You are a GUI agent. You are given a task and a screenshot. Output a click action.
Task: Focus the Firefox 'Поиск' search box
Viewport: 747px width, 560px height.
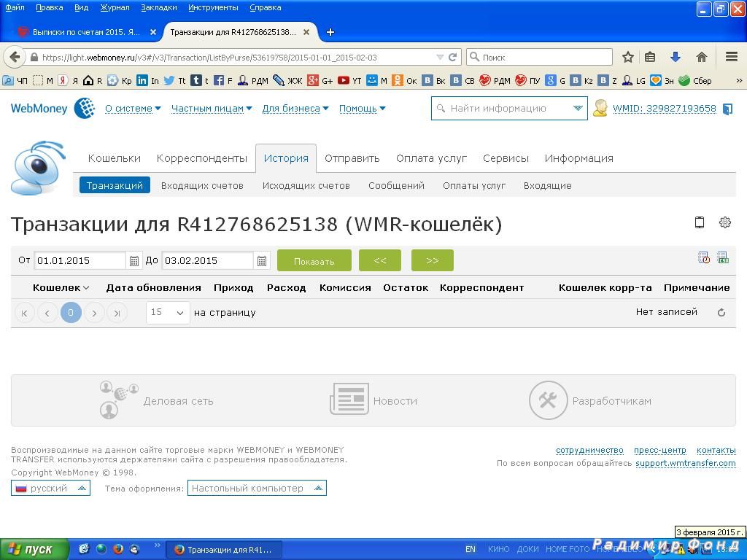tap(539, 57)
